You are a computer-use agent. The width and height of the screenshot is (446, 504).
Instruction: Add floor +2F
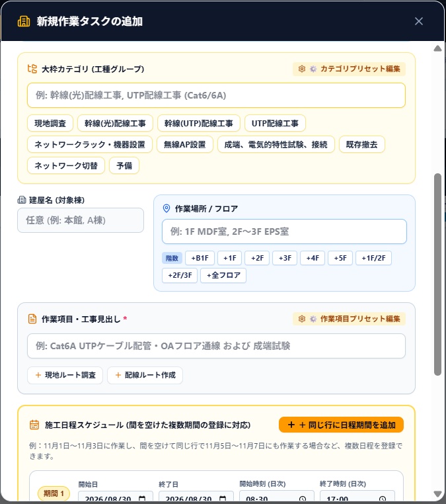coord(257,258)
